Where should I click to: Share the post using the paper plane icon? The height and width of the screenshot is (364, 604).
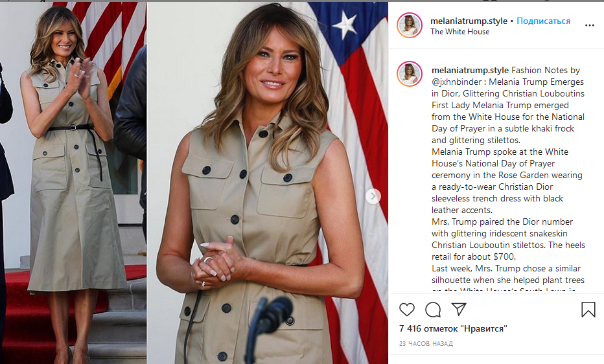(x=459, y=309)
